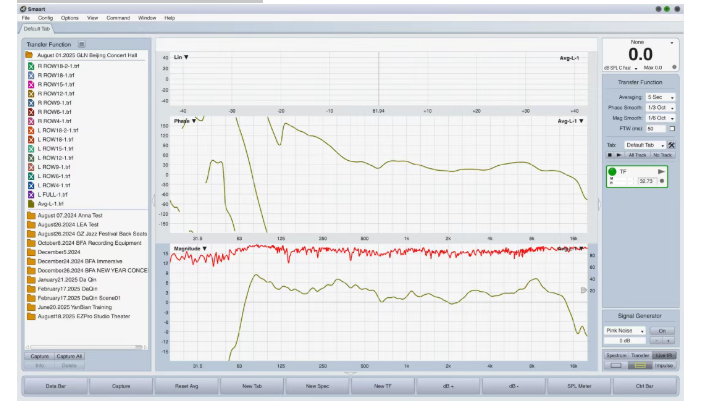Open the Averaging dropdown set to 5 Sec
This screenshot has width=704, height=408.
point(660,97)
